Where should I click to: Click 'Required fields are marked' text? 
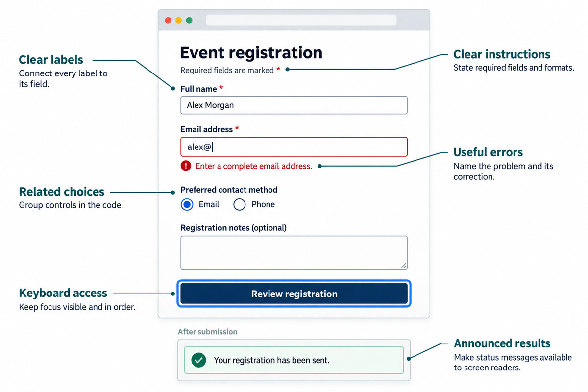pos(227,70)
